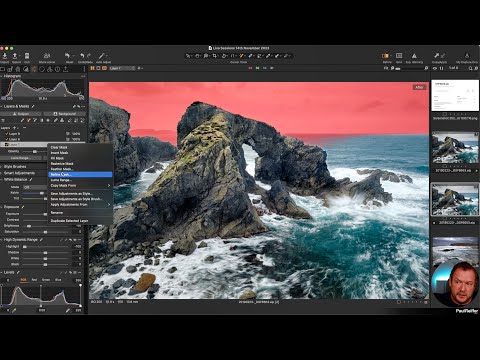
Task: Click the plus icon to add a layer
Action: [x=14, y=128]
